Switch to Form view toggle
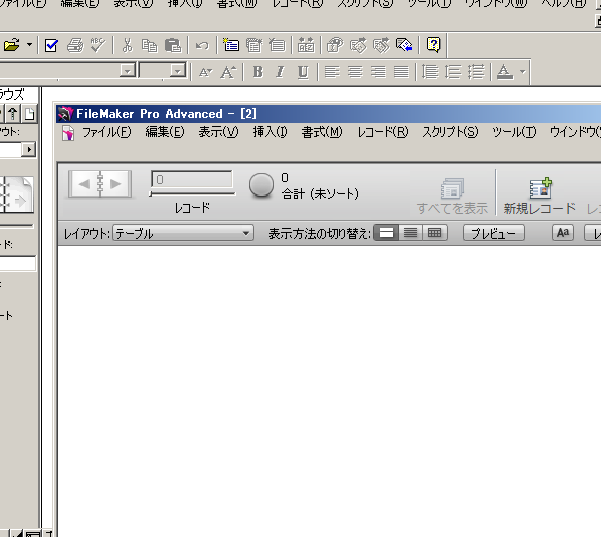 point(385,233)
